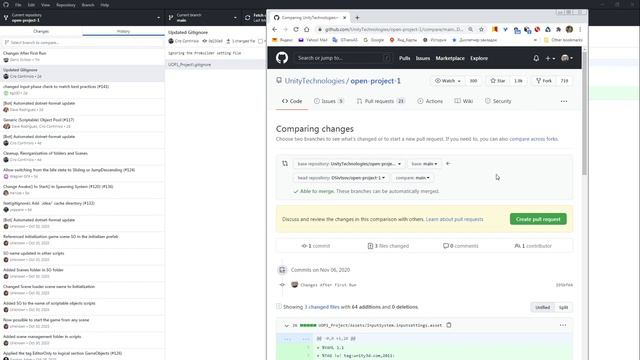The width and height of the screenshot is (640, 360).
Task: Open the Pull requests repository tab
Action: coord(380,101)
